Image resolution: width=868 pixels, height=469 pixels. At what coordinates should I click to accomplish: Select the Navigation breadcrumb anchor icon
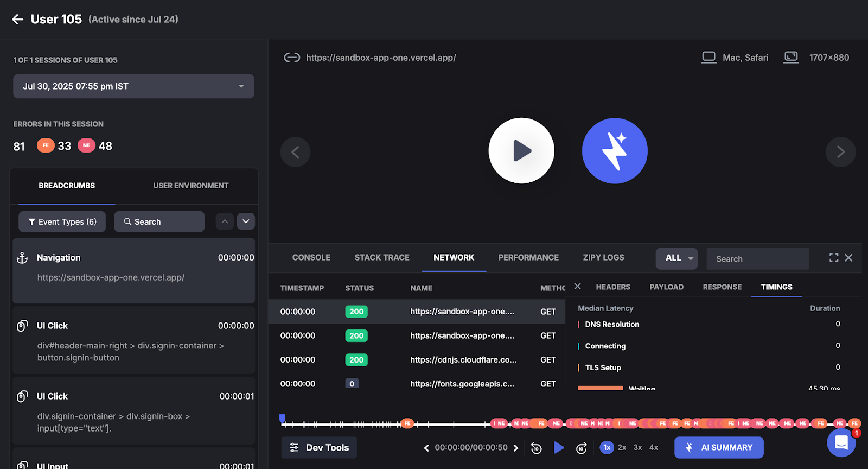pos(22,258)
